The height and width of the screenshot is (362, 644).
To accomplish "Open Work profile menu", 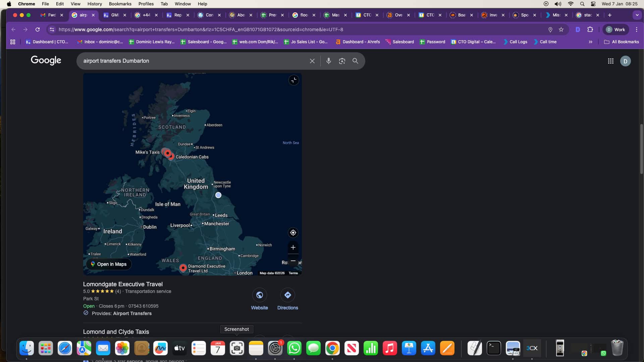I will [616, 29].
